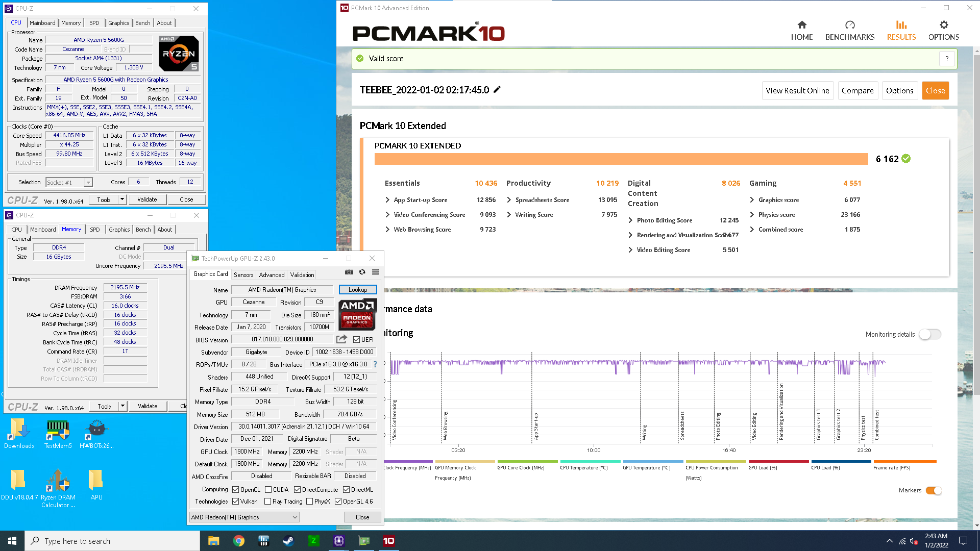
Task: Edit the result name with pencil icon
Action: click(x=497, y=89)
